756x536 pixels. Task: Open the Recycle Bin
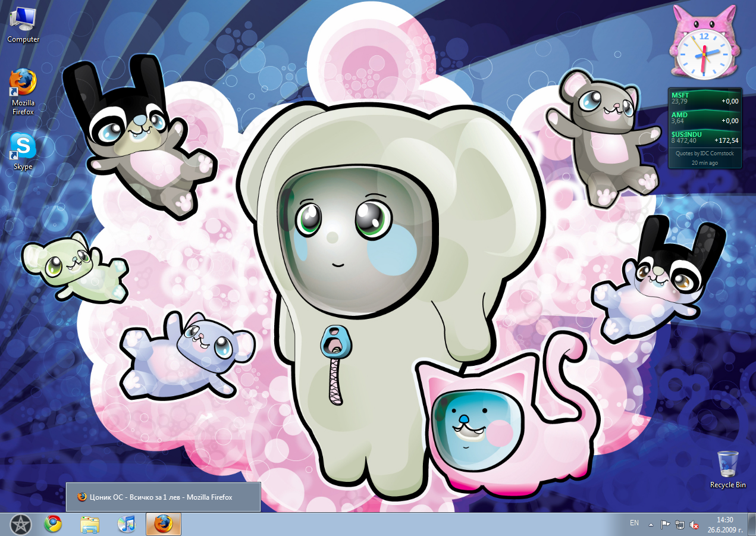[727, 469]
